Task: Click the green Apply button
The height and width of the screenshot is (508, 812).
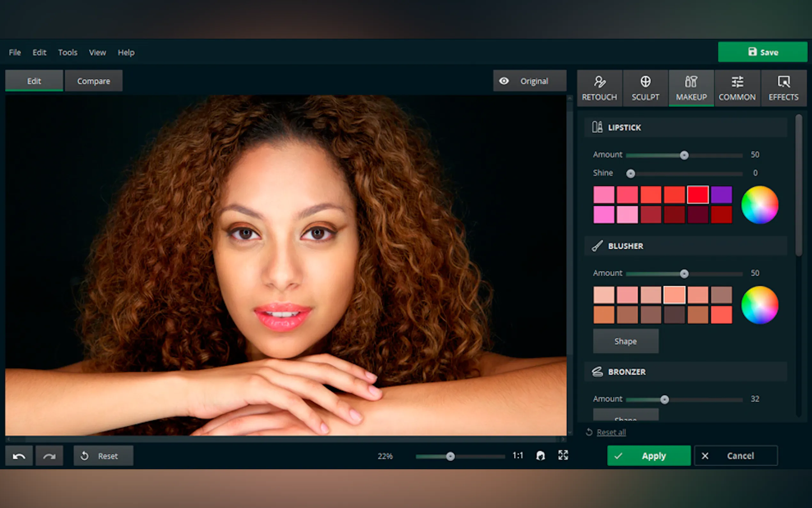Action: pos(649,456)
